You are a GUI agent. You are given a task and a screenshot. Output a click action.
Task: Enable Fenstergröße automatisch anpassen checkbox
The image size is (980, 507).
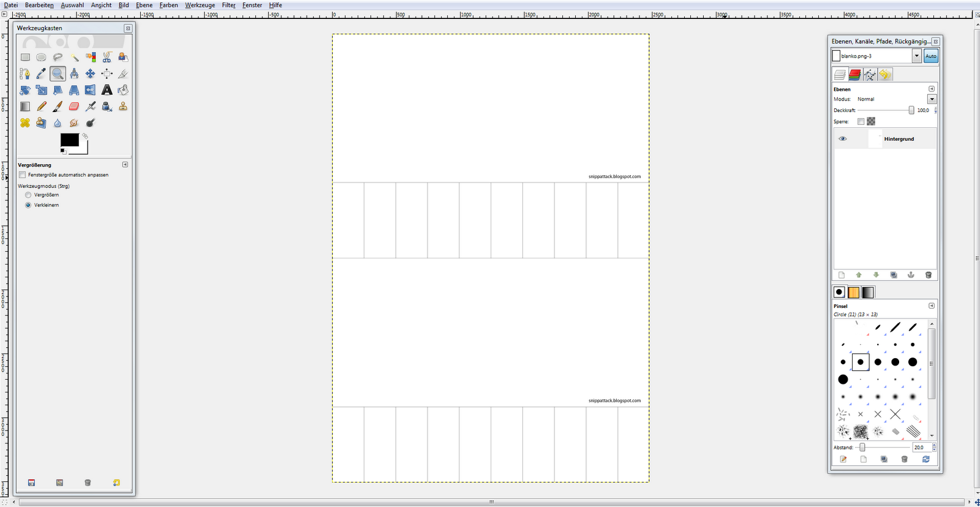point(23,175)
